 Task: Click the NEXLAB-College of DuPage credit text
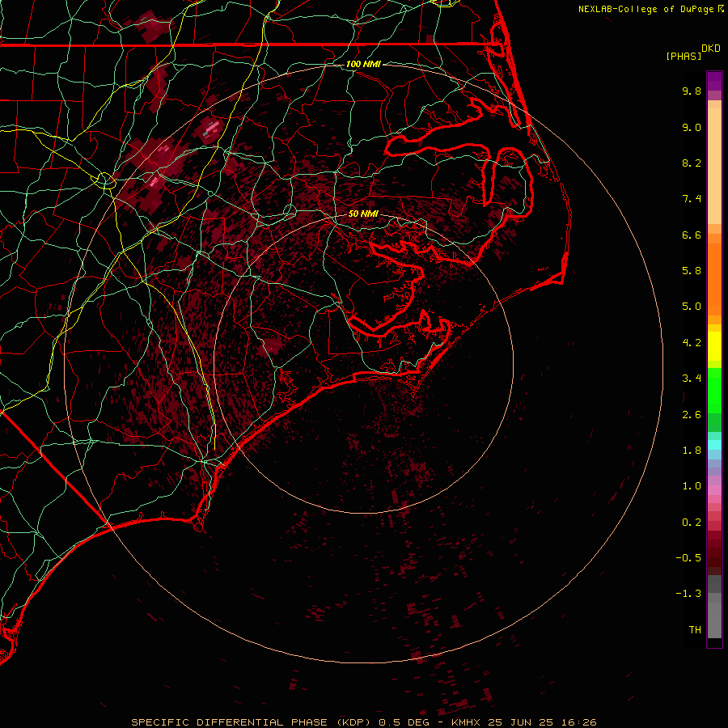645,9
